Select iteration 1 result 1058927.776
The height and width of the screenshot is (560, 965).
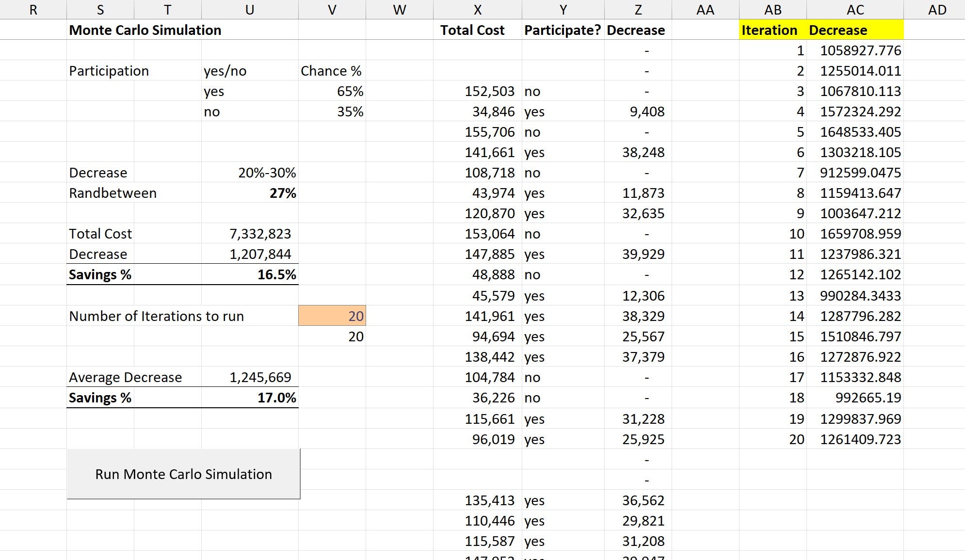pos(855,50)
